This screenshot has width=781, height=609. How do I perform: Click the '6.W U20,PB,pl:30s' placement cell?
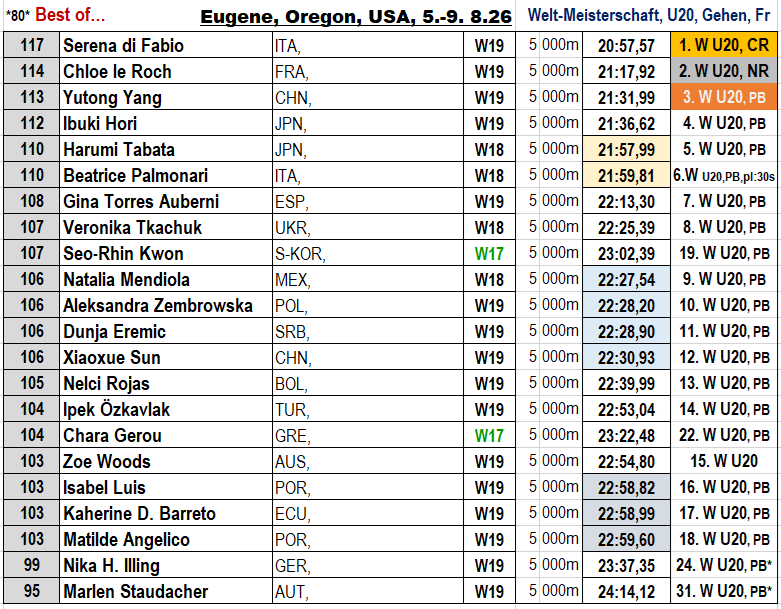point(724,175)
